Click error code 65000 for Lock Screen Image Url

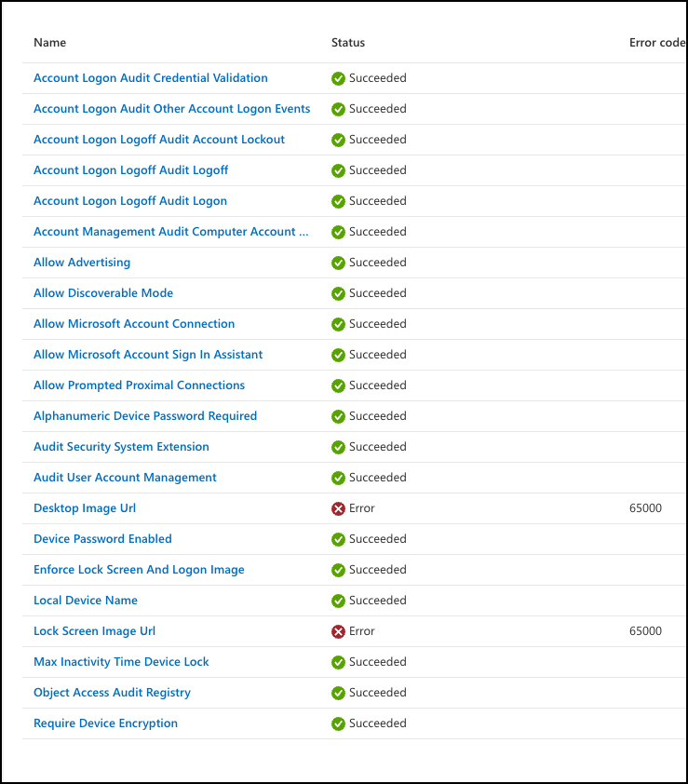645,631
